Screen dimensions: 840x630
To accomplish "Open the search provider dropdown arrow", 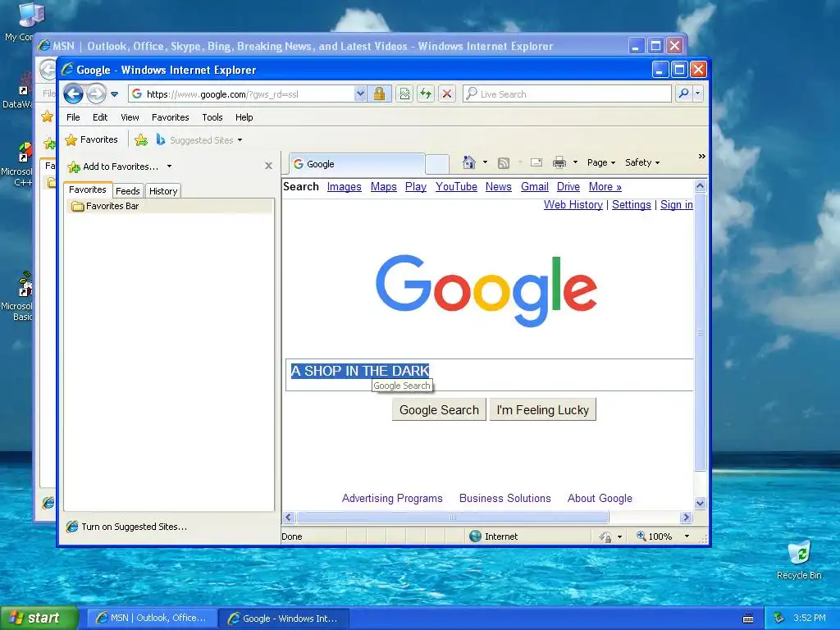I will (x=697, y=94).
